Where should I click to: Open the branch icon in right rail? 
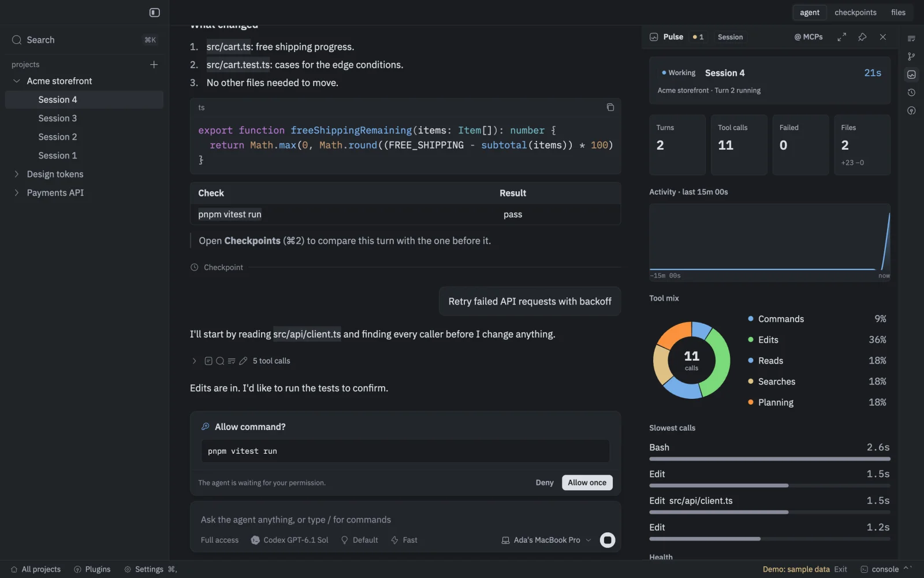click(911, 56)
